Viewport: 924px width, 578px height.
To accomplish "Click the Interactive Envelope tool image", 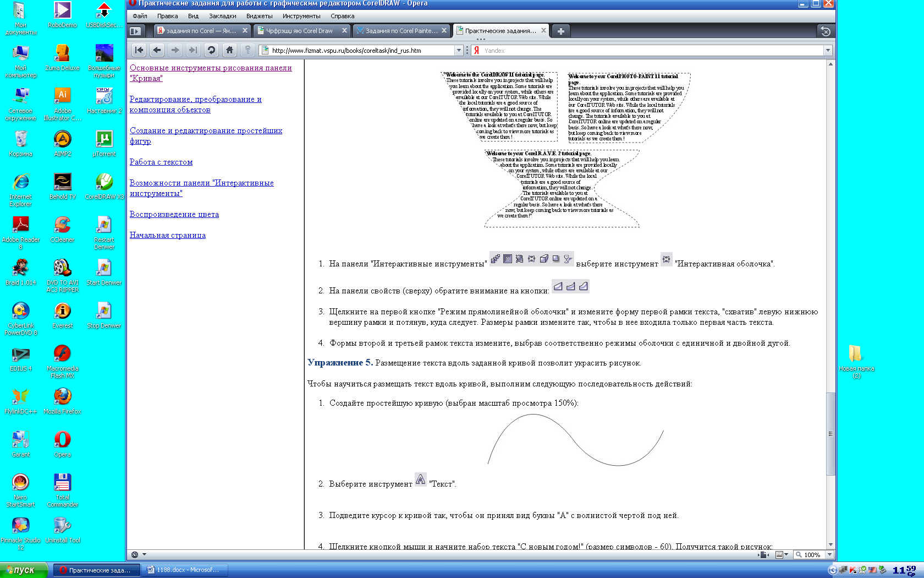I will (x=667, y=259).
